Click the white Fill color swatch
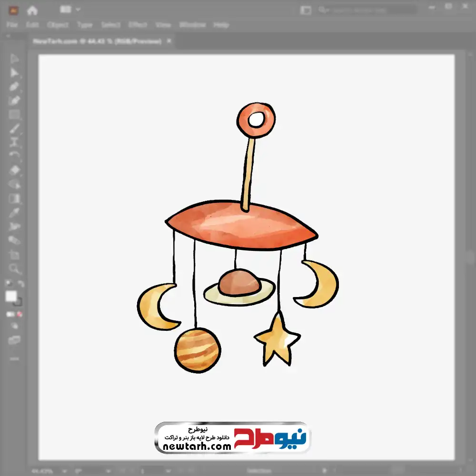 11,297
